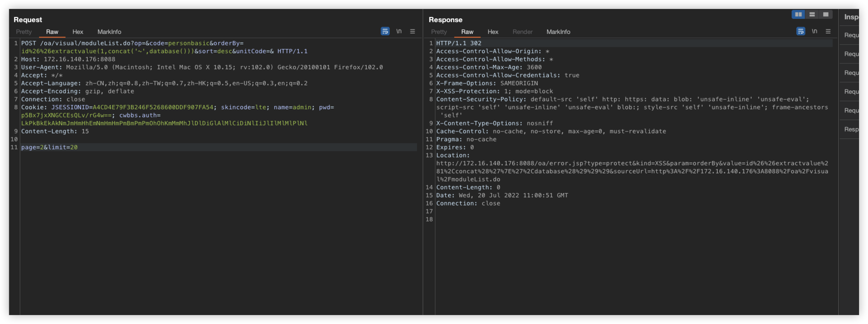
Task: Select the Response Pretty tab
Action: click(x=439, y=32)
